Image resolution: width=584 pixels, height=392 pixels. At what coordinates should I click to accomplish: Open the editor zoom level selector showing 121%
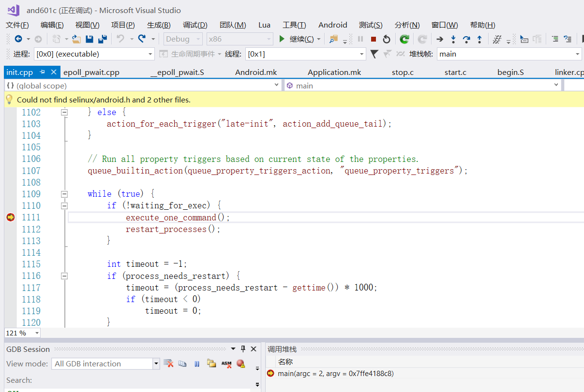(22, 333)
